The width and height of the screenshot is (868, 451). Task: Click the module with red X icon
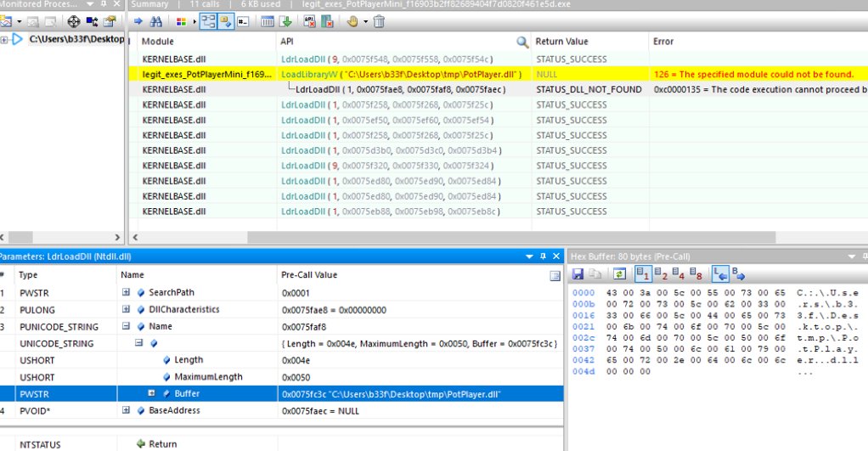pos(328,21)
